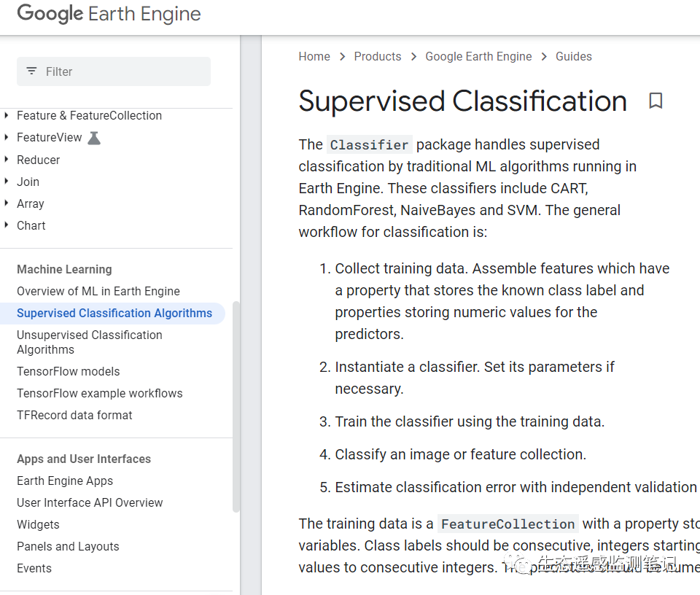Bookmark the Supervised Classification page
This screenshot has height=595, width=700.
click(x=655, y=101)
